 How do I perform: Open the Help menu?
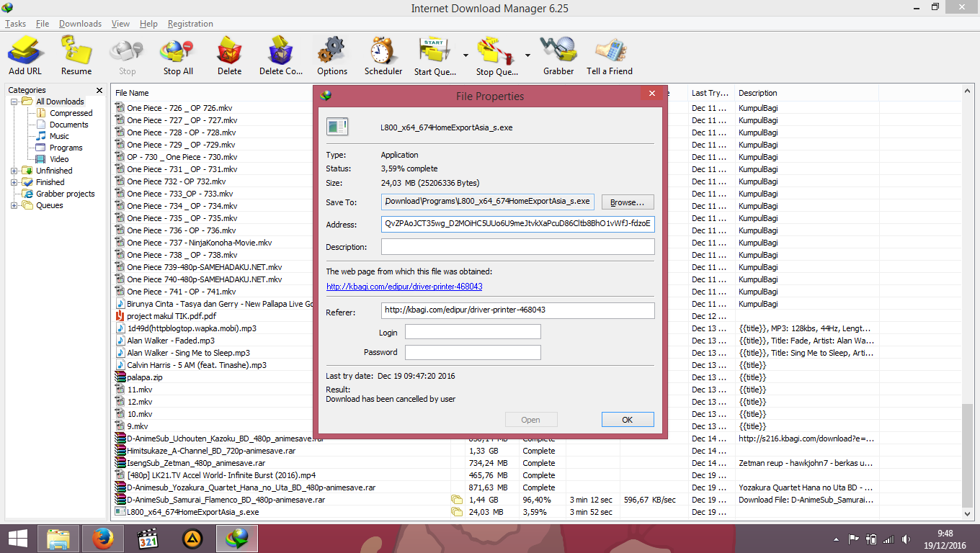click(x=148, y=24)
